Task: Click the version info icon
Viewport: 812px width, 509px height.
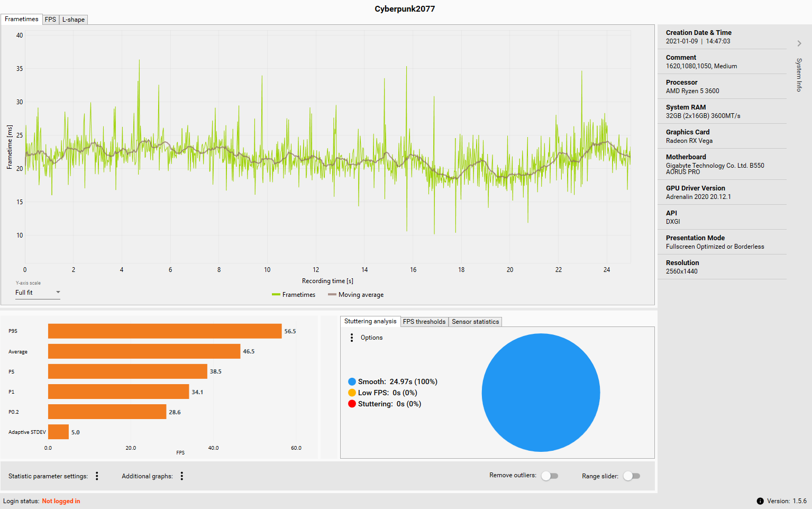Action: (760, 501)
